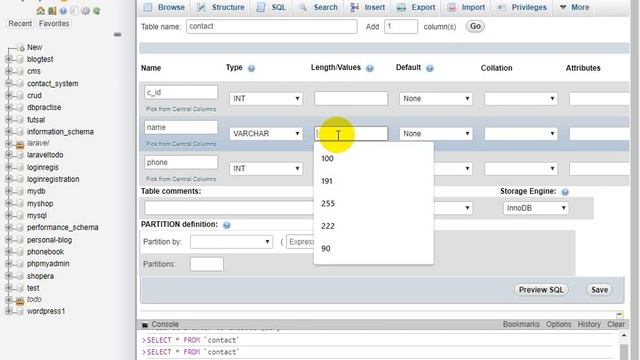Click the Privileges tab icon

[x=502, y=7]
